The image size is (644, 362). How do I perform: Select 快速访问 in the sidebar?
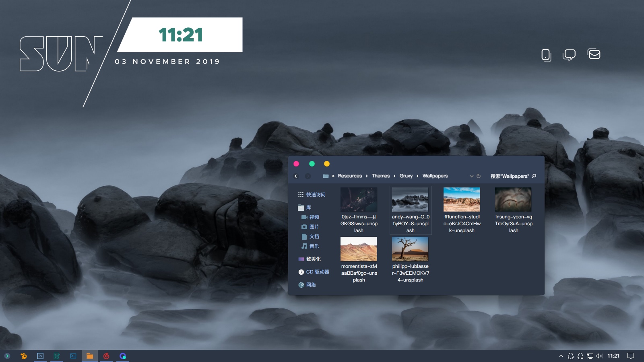pos(312,195)
